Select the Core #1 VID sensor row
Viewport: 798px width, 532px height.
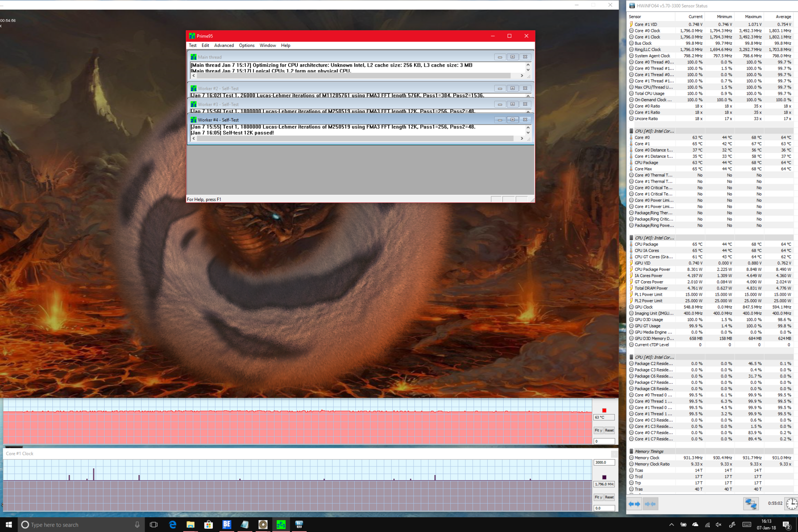pyautogui.click(x=711, y=24)
